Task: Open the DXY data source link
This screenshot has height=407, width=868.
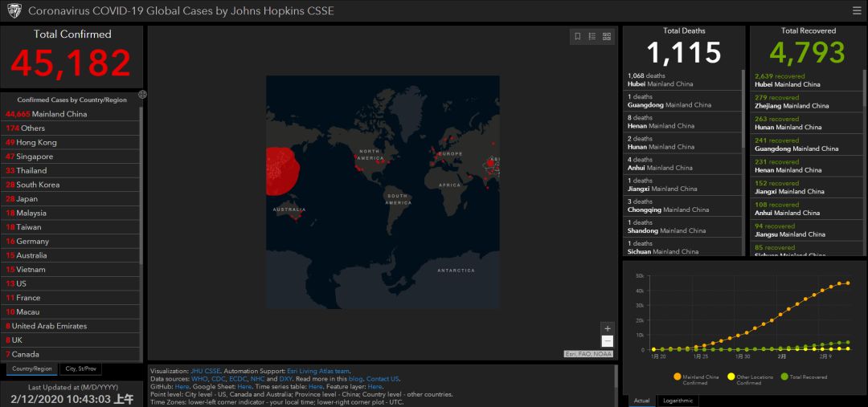Action: [285, 379]
